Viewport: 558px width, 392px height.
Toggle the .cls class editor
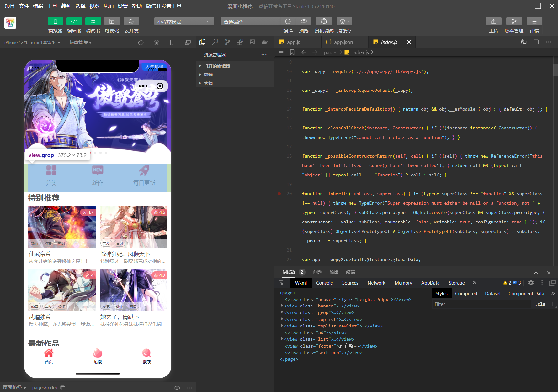click(540, 304)
